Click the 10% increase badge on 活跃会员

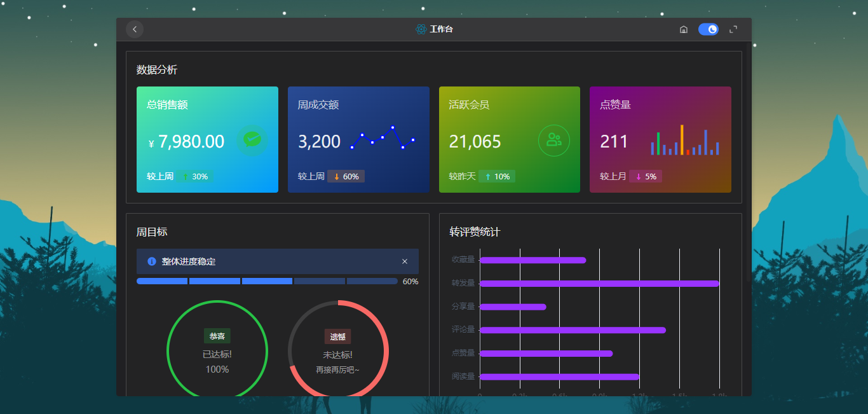[497, 176]
